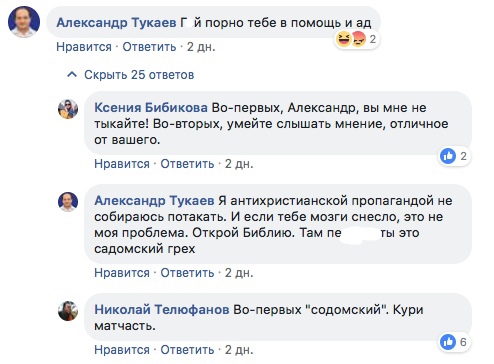Like Ксения Бибикова's reply via 'Нравится'
The height and width of the screenshot is (364, 494).
pos(122,164)
